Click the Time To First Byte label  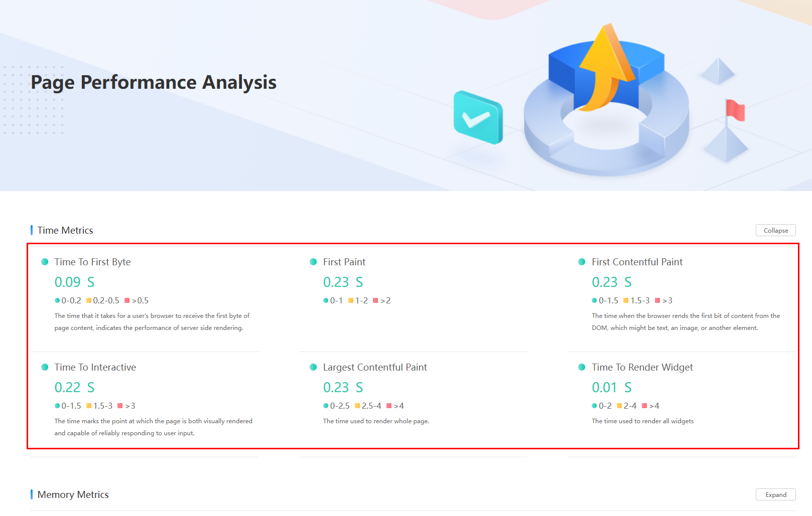93,262
